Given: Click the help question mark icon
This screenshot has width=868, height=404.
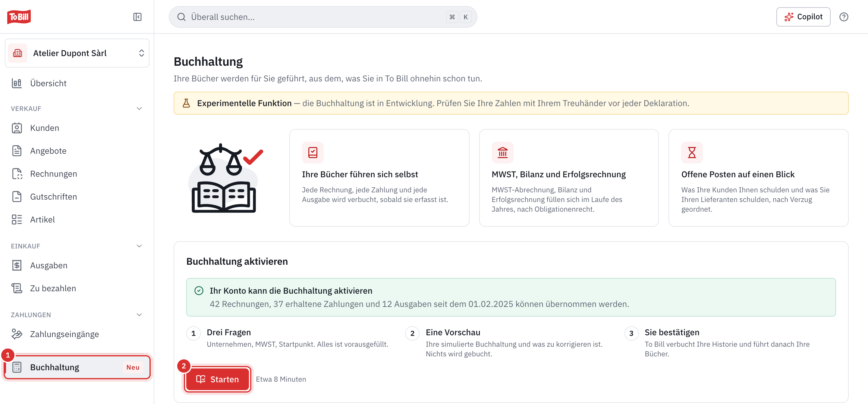Looking at the screenshot, I should point(843,17).
